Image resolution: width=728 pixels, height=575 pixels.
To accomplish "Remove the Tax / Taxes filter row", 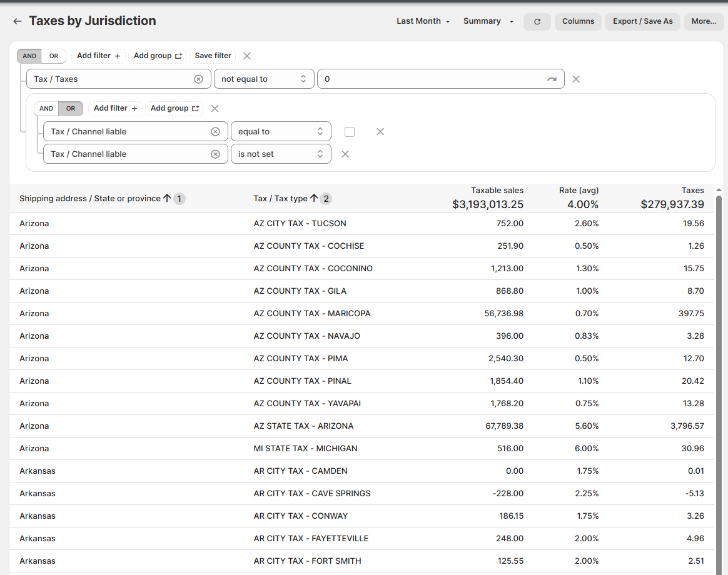I will [576, 79].
